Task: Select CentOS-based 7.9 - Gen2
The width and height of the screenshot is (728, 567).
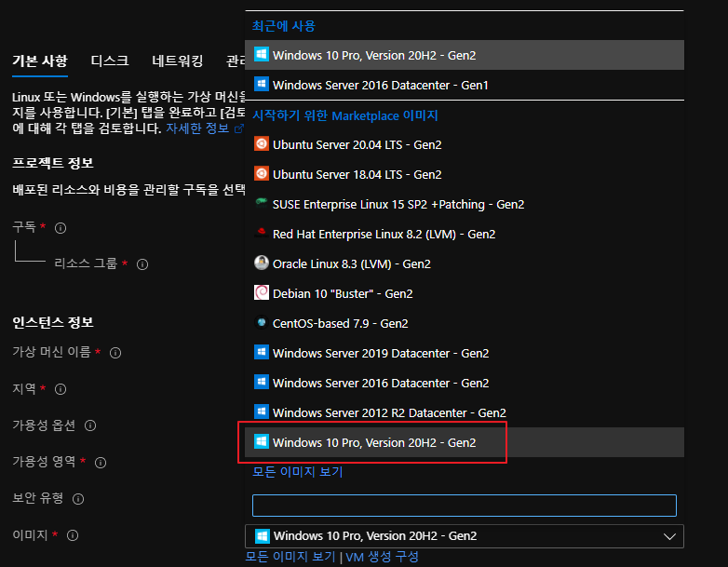Action: pos(465,323)
